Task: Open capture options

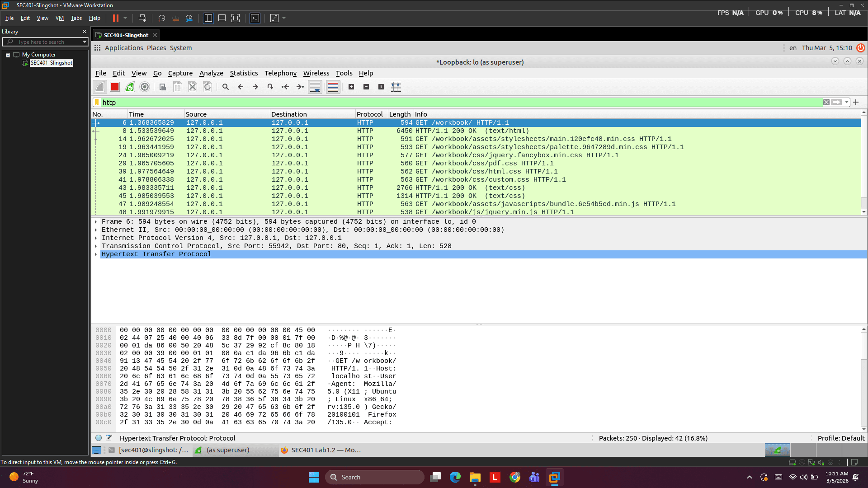Action: pyautogui.click(x=145, y=87)
